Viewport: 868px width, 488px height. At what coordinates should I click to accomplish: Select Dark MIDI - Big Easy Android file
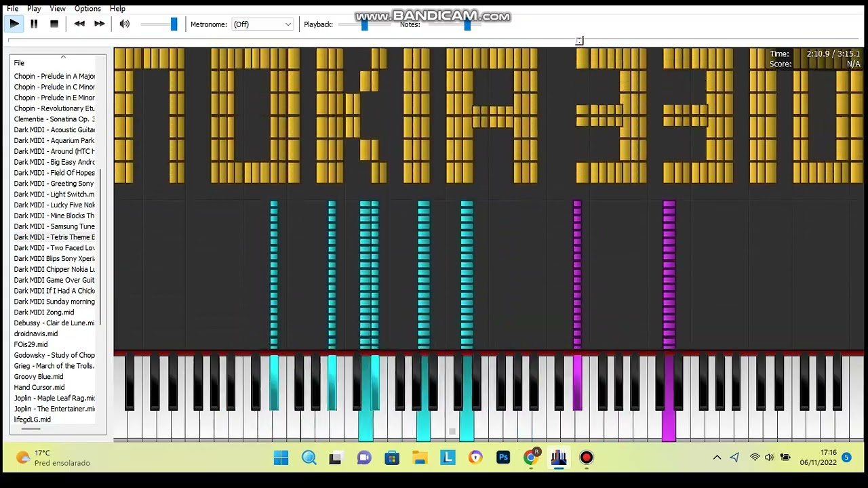point(54,162)
